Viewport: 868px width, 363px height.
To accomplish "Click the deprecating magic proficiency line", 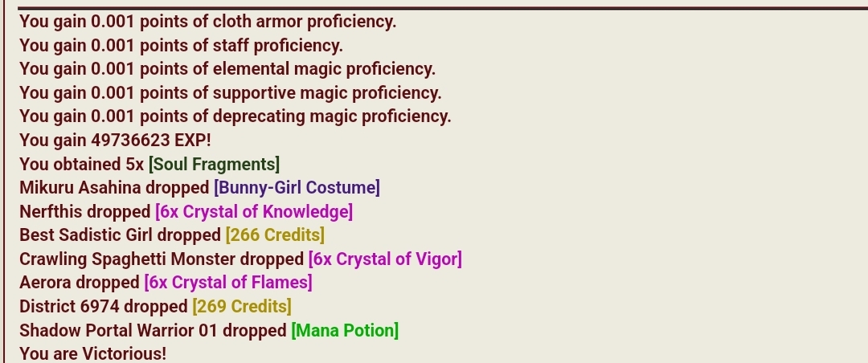I will click(235, 116).
